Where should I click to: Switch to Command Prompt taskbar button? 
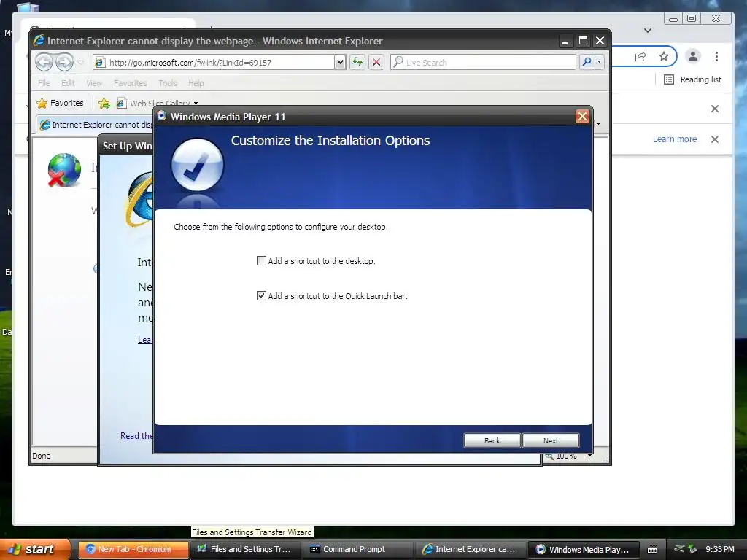tap(359, 549)
